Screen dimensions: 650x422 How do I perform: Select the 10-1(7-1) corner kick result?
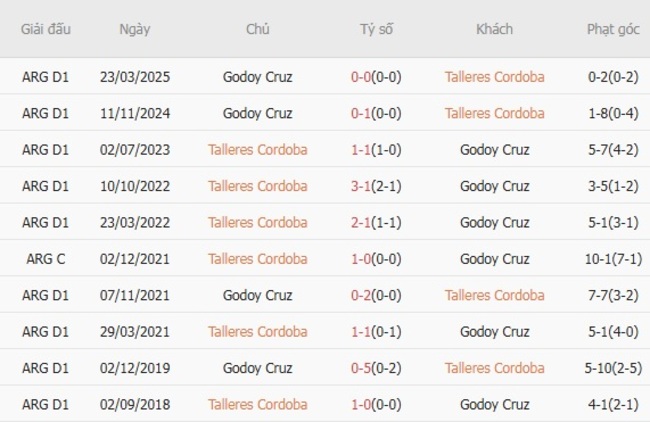point(613,259)
